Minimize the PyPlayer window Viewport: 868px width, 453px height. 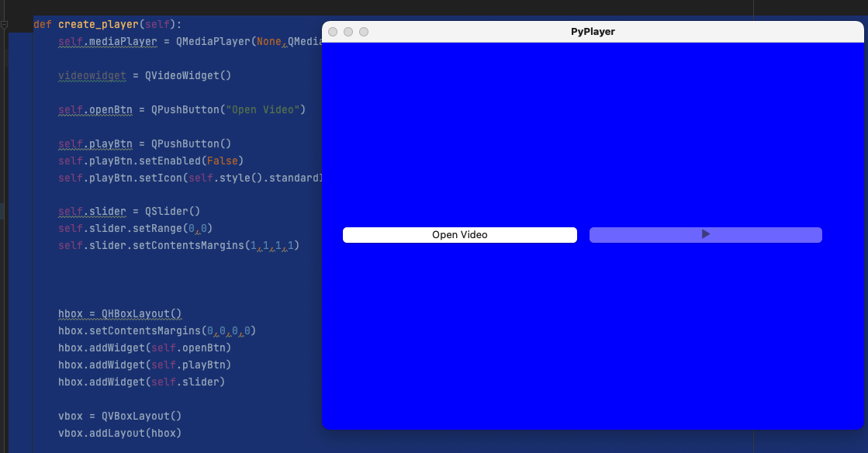point(348,32)
